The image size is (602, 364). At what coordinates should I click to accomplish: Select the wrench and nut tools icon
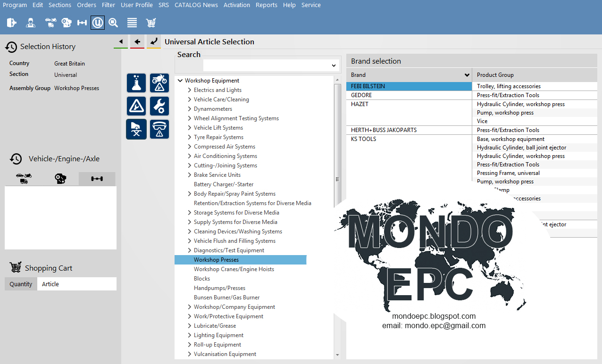[159, 106]
